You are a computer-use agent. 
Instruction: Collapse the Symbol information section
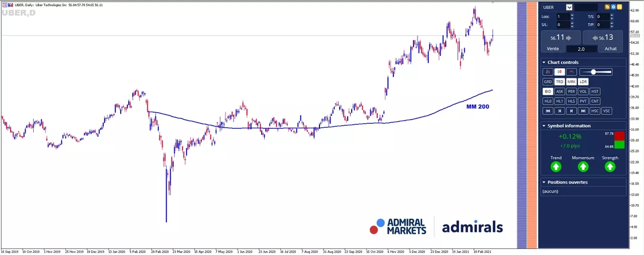pos(544,126)
